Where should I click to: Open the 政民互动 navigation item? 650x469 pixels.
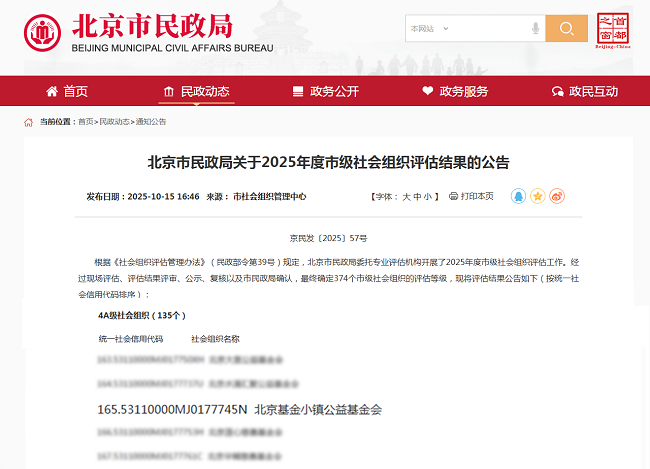click(x=584, y=91)
